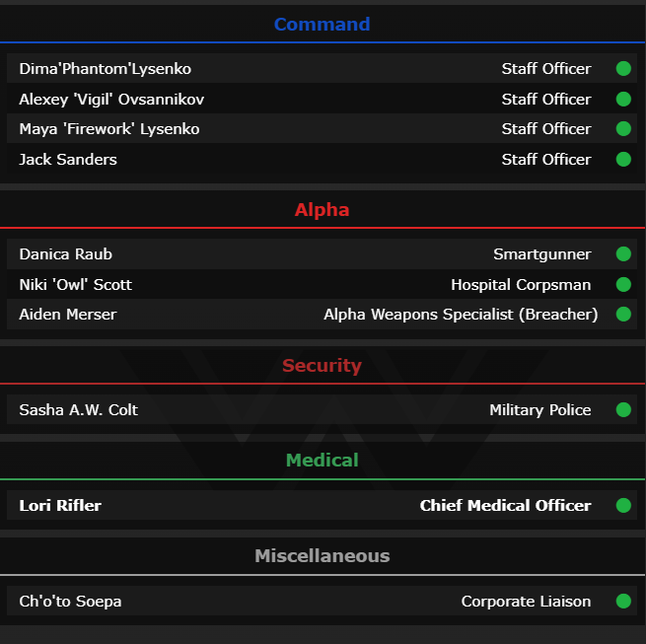Select the Alpha squad header
This screenshot has width=646, height=644.
pyautogui.click(x=323, y=210)
